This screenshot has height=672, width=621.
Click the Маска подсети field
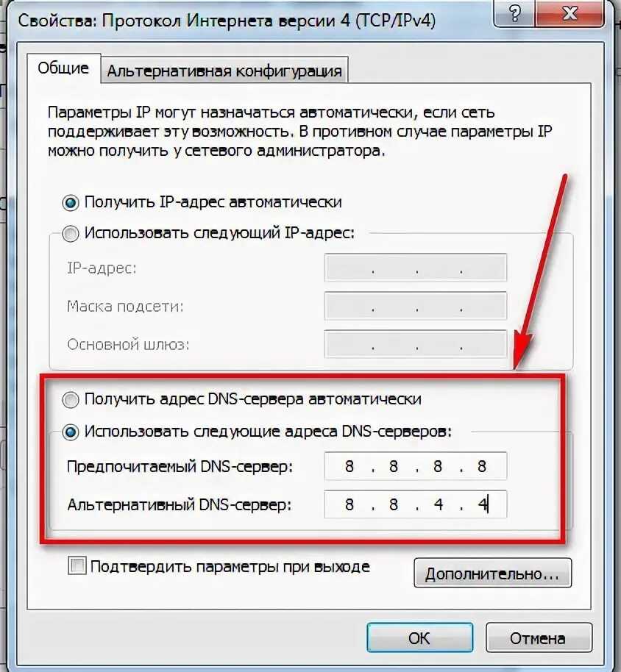416,306
